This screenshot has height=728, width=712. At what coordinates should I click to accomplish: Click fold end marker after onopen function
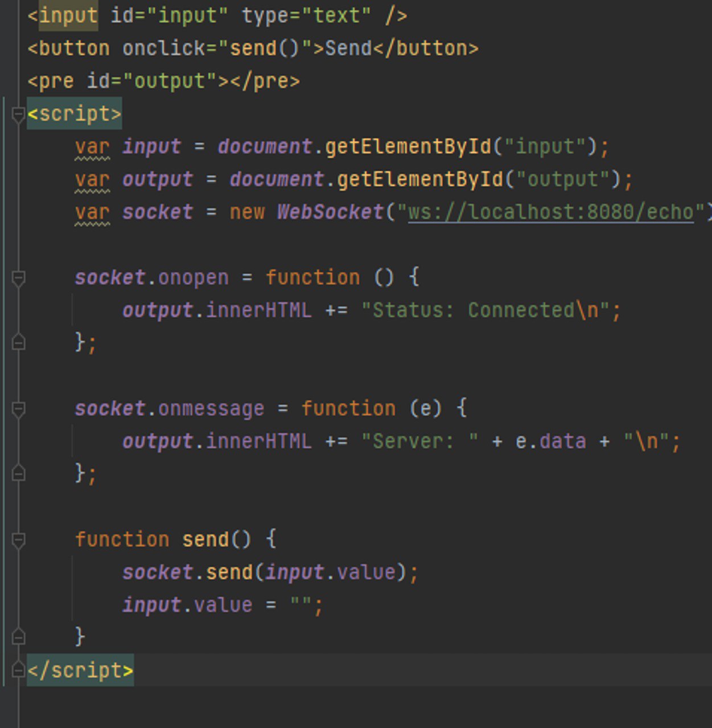point(18,342)
